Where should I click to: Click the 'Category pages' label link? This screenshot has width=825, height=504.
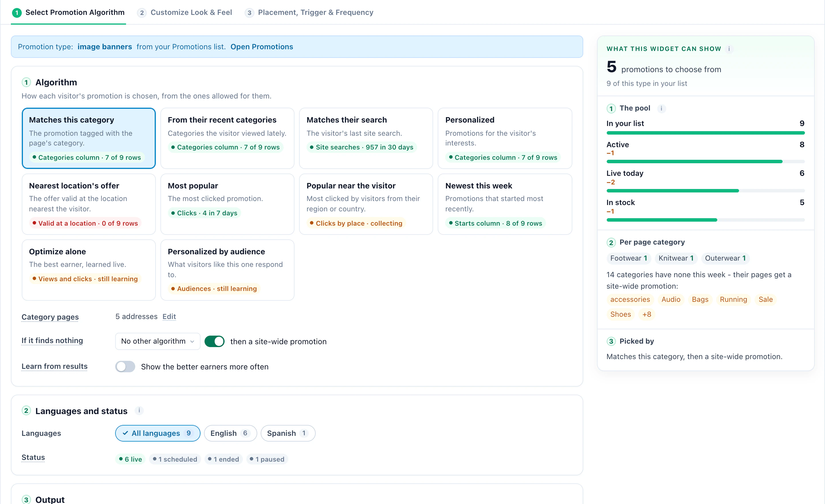tap(50, 317)
